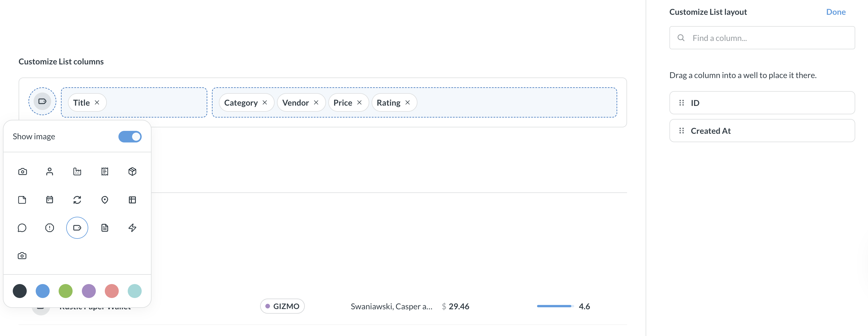Image resolution: width=868 pixels, height=336 pixels.
Task: Remove the Title column
Action: [97, 102]
